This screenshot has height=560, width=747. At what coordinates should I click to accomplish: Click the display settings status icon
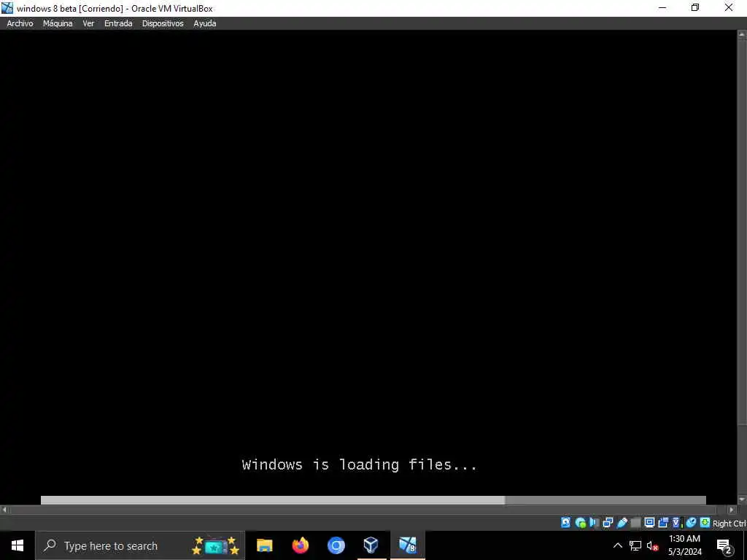(649, 523)
